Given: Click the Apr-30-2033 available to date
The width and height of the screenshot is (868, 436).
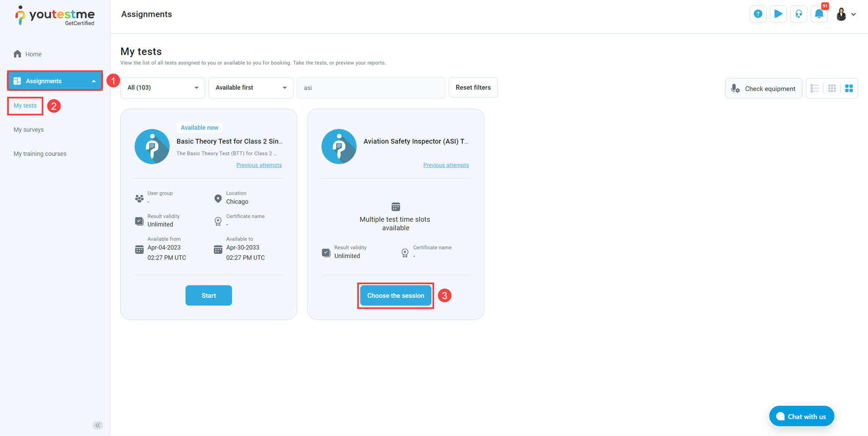Looking at the screenshot, I should point(243,248).
